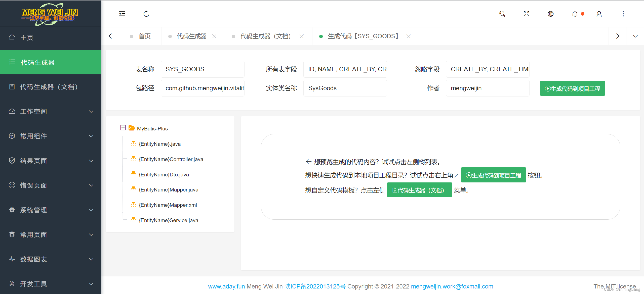Open the global search
644x294 pixels.
pyautogui.click(x=502, y=14)
